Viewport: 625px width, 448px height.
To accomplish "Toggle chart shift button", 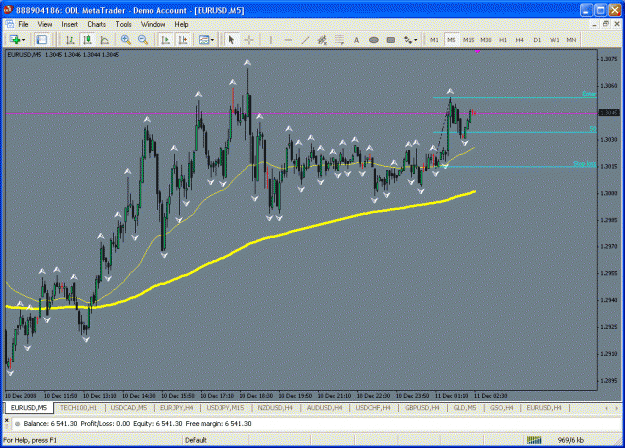I will 183,40.
